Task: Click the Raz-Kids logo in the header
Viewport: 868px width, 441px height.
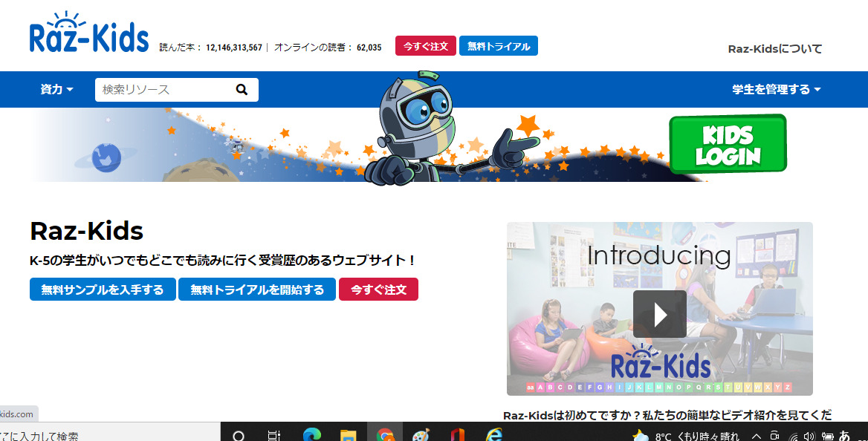Action: (x=88, y=35)
